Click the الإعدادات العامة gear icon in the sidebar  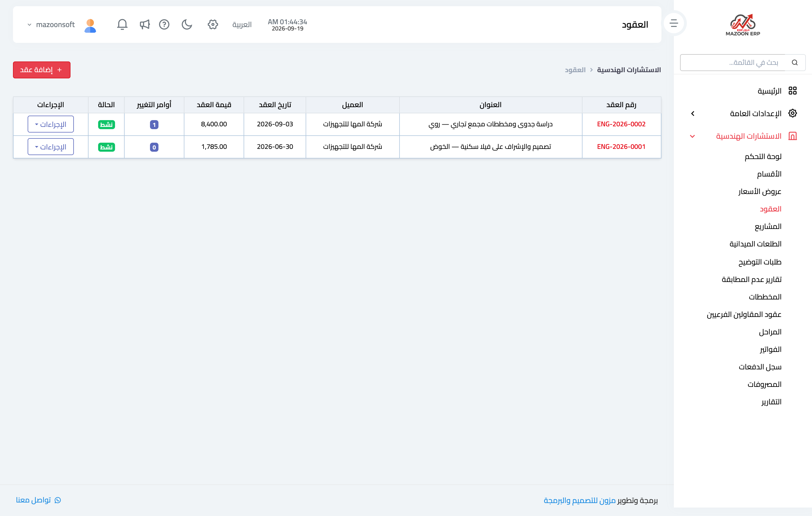[793, 113]
